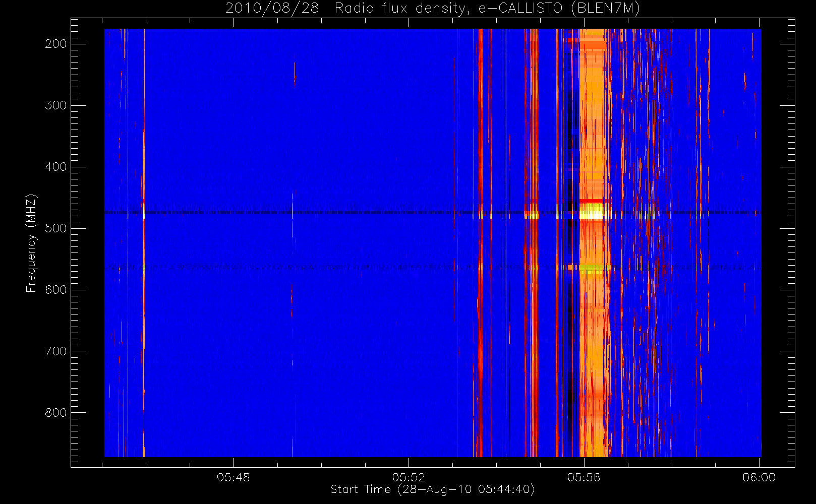The image size is (816, 504).
Task: Click the 05:56 time tick label
Action: coord(584,477)
